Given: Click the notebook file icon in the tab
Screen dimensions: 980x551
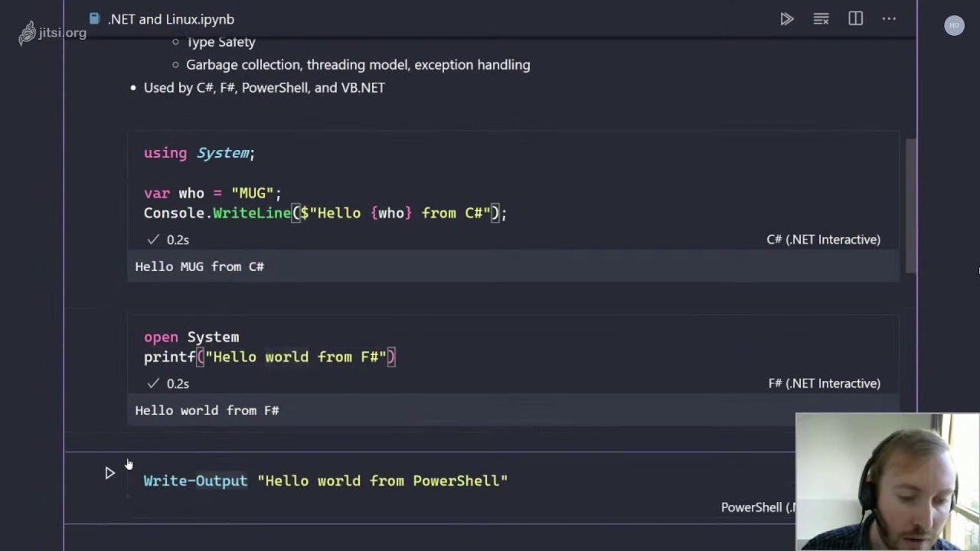Looking at the screenshot, I should tap(94, 19).
